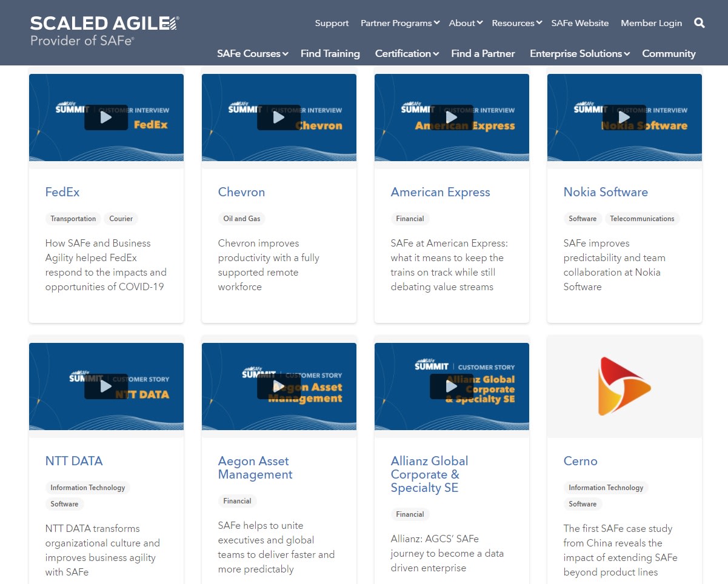Select the Courier tag
Image resolution: width=728 pixels, height=584 pixels.
121,219
